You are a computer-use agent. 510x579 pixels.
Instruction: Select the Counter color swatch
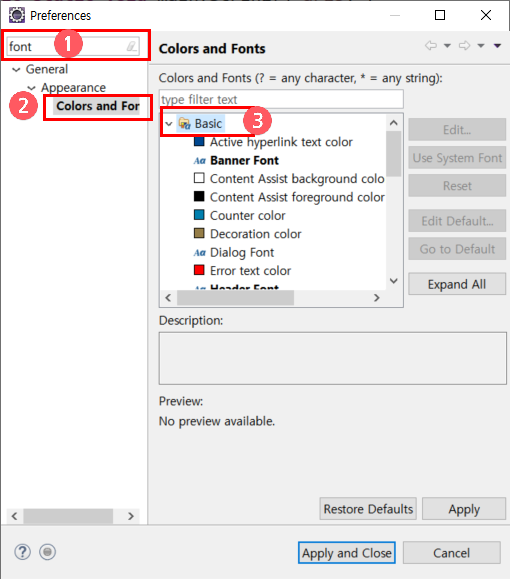coord(199,215)
